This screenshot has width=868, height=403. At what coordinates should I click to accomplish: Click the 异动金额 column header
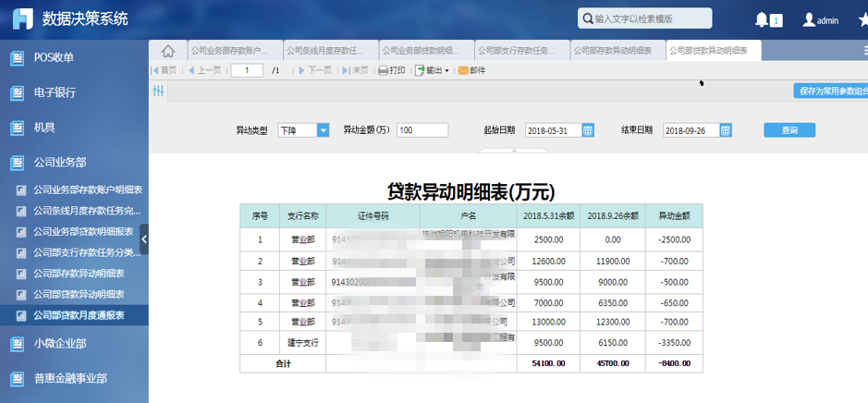(674, 216)
